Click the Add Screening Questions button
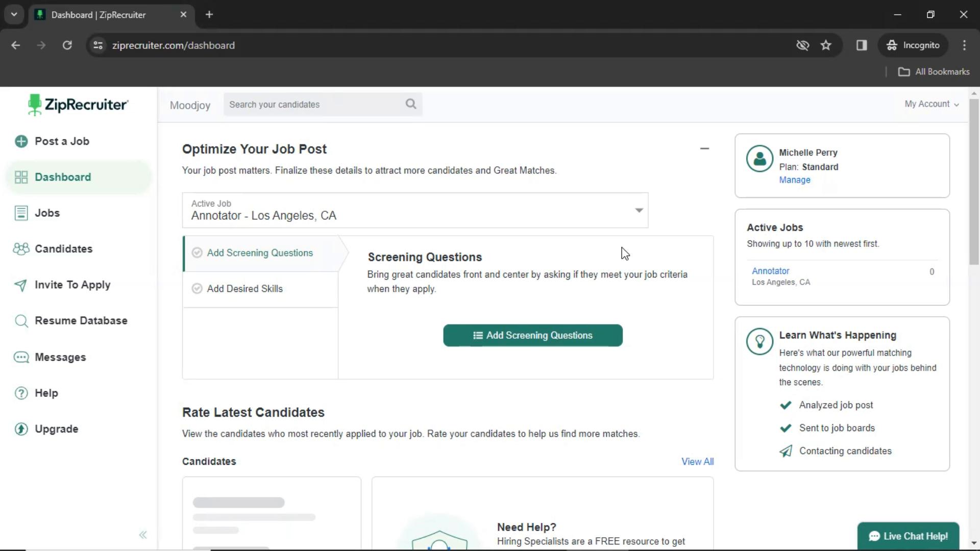This screenshot has height=551, width=980. tap(533, 335)
